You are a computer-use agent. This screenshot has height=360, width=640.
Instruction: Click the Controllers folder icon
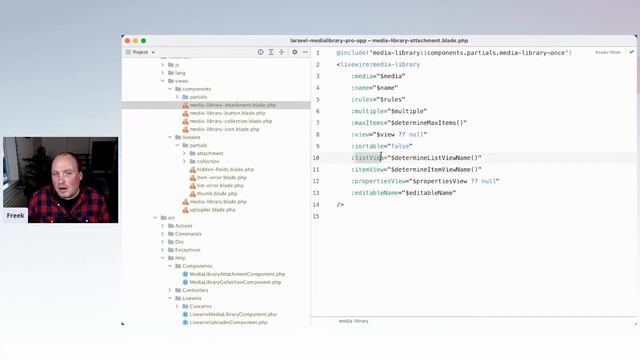point(178,290)
